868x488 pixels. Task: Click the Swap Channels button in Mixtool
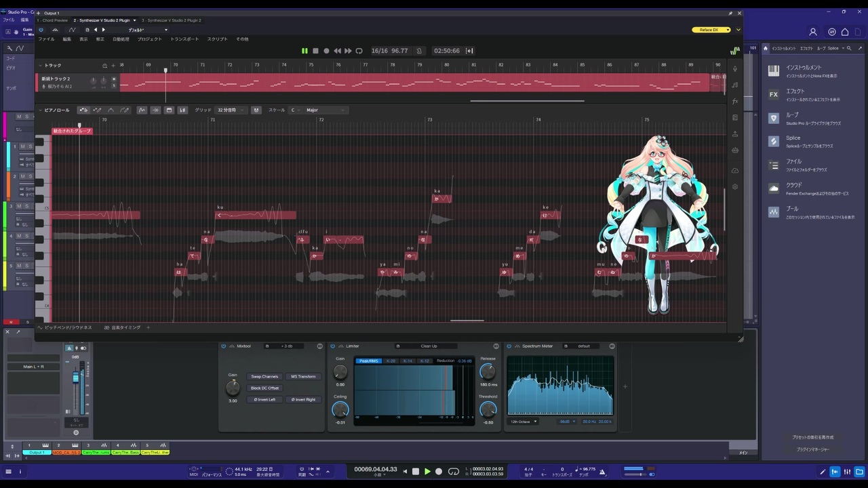click(264, 376)
